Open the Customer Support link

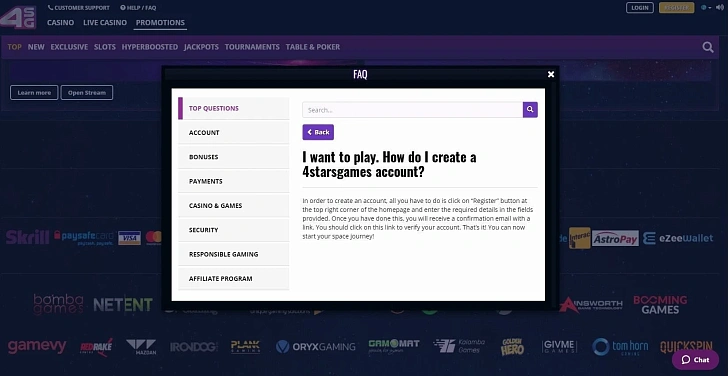[79, 8]
